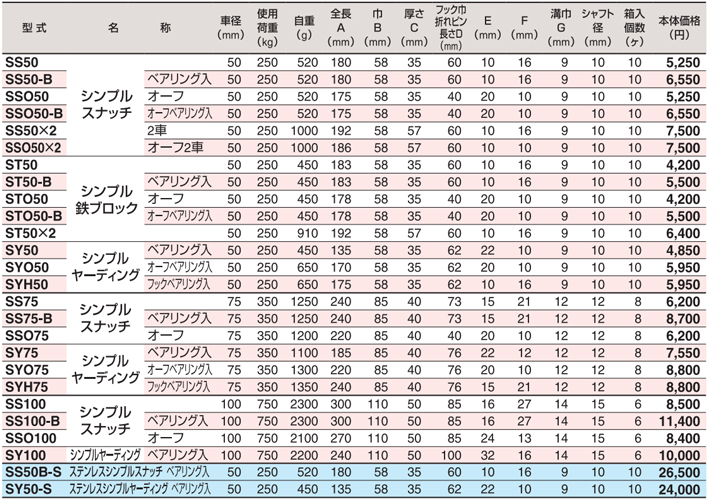Click ステンレスシンプルスナッチ ベアリング入 name
Viewport: 708px width, 500px height.
pos(139,473)
